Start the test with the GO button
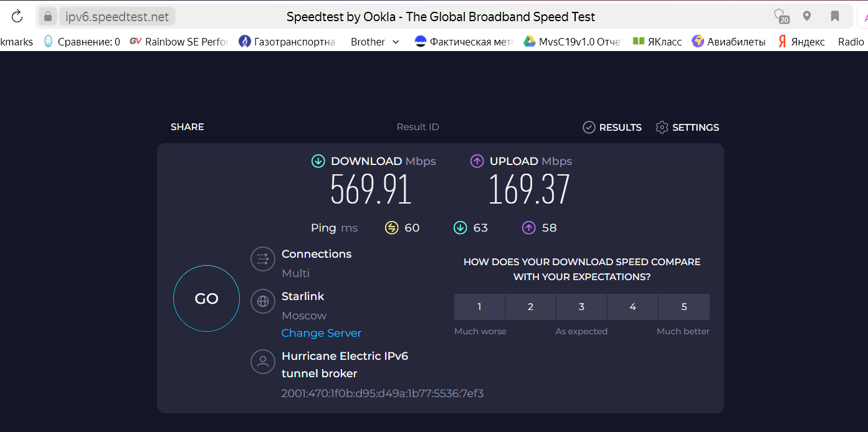Screen dimensions: 868x432 (x=206, y=299)
